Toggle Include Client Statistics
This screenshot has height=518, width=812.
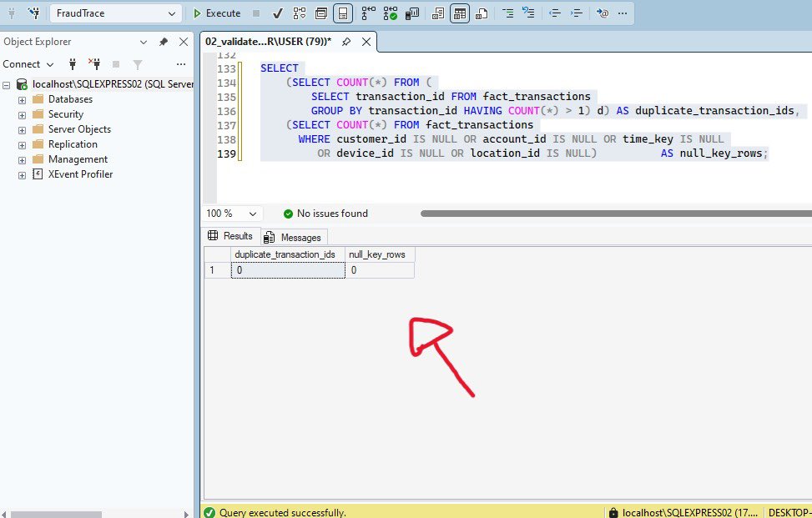point(412,13)
